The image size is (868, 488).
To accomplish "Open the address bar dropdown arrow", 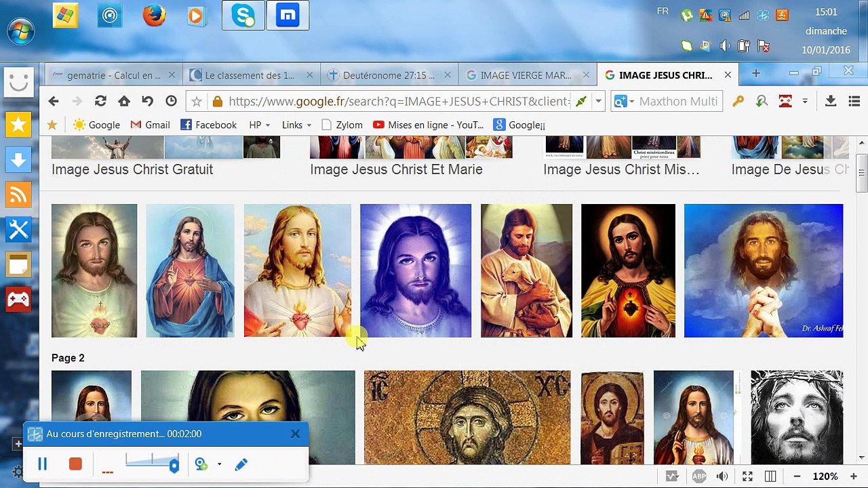I will pos(598,101).
